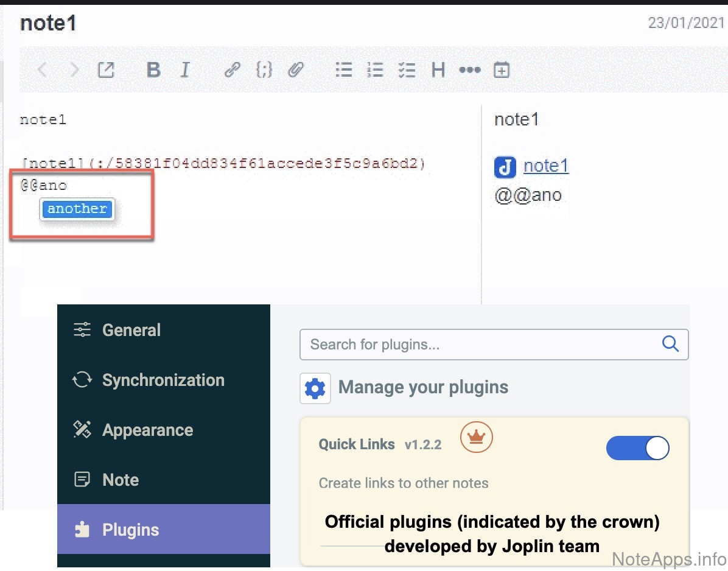Insert a hyperlink using the link icon
Screen dimensions: 728x571
(232, 70)
